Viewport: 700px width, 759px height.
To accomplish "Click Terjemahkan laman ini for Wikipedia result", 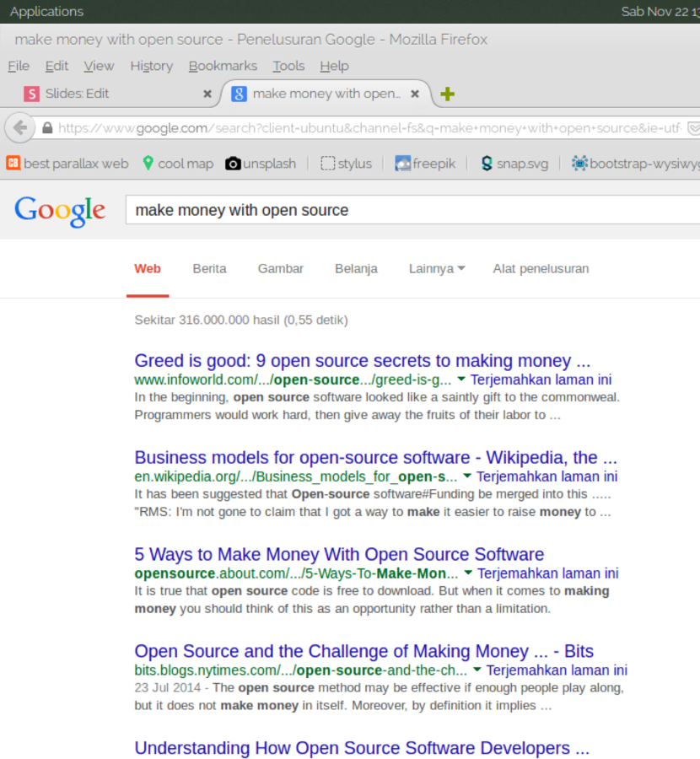I will click(x=547, y=476).
